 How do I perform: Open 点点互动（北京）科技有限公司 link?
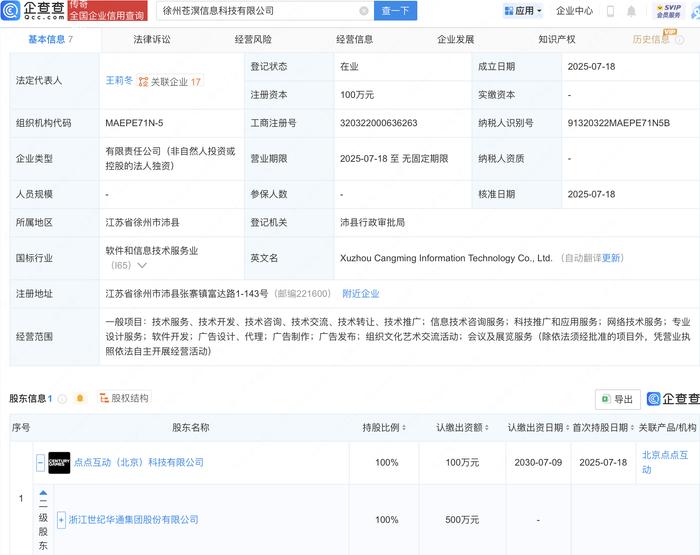139,463
